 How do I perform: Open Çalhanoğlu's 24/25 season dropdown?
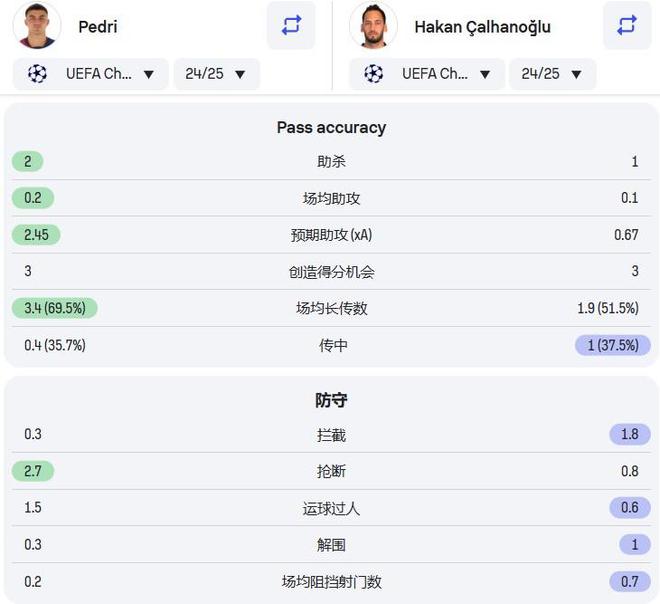(552, 74)
